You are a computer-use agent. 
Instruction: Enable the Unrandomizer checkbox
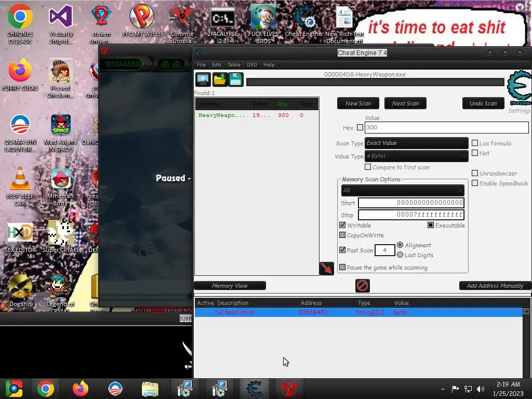(475, 174)
